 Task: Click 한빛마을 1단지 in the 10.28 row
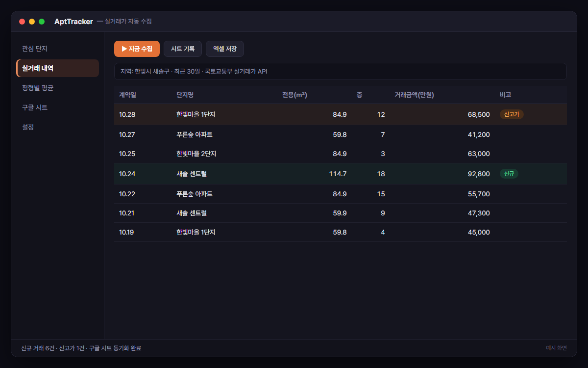196,114
